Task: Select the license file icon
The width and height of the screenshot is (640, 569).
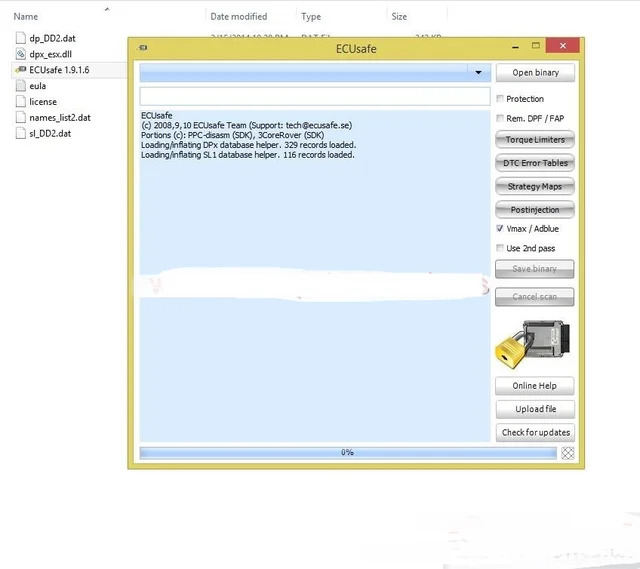Action: 20,102
